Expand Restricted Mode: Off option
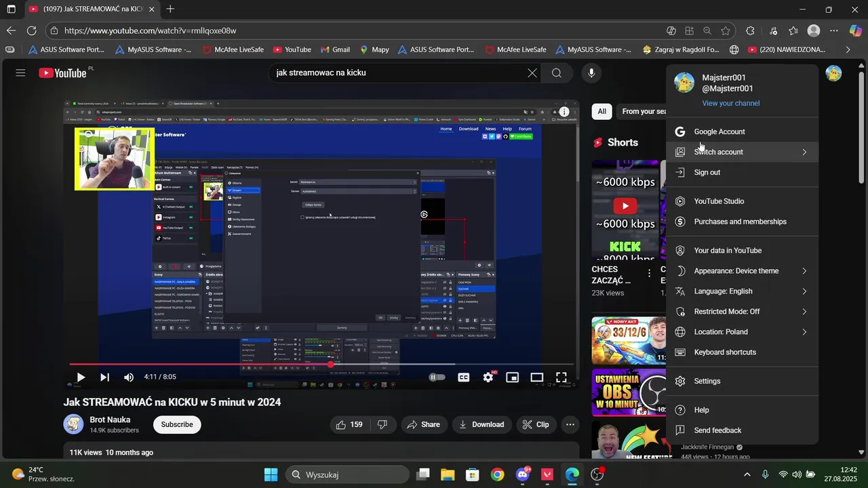868x488 pixels. 742,311
